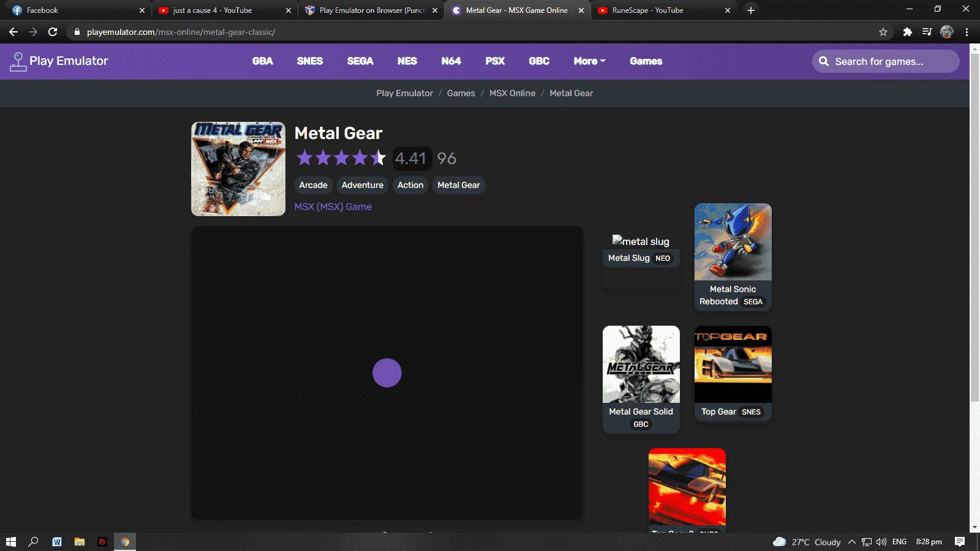Image resolution: width=980 pixels, height=551 pixels.
Task: Open Metal Sonic Rebooted game card
Action: pos(733,257)
